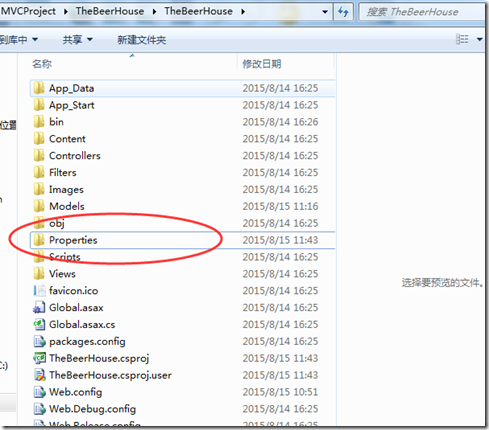Click the Global.asax.cs file icon

tap(39, 324)
